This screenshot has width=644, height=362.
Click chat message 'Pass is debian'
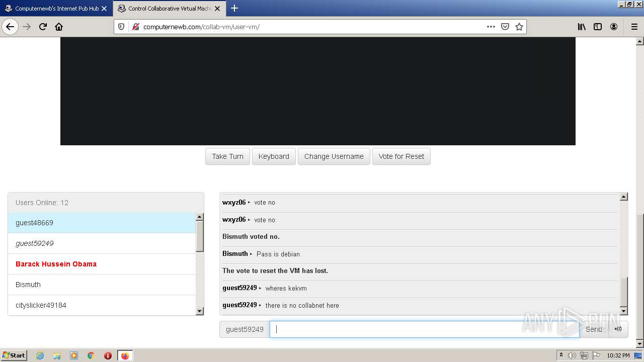pos(278,254)
